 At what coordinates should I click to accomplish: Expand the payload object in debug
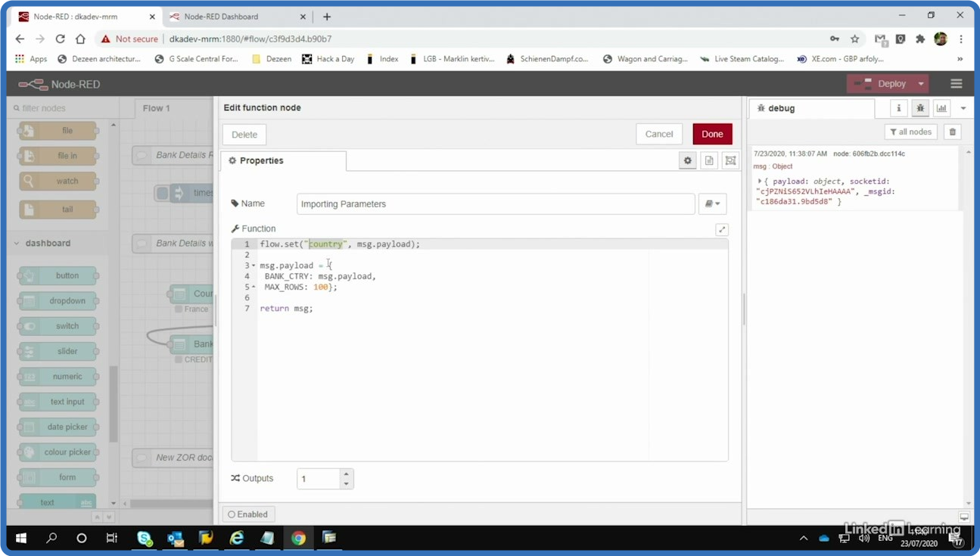click(x=759, y=182)
